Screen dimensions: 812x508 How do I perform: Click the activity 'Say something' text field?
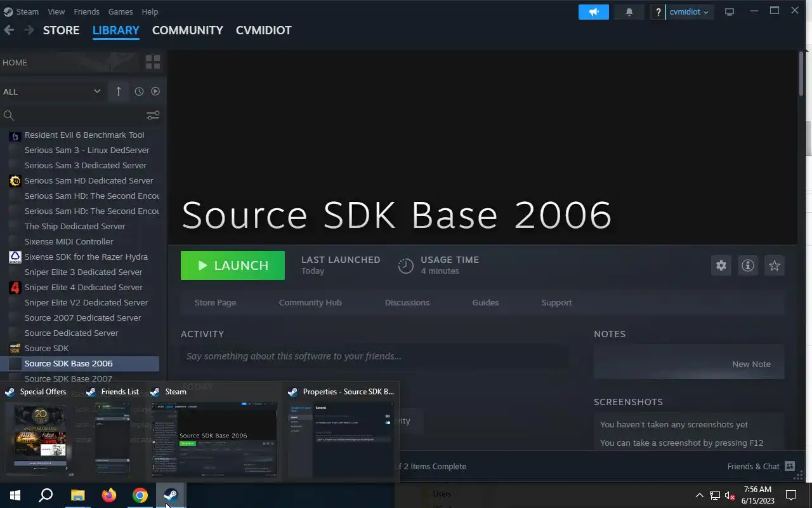374,356
